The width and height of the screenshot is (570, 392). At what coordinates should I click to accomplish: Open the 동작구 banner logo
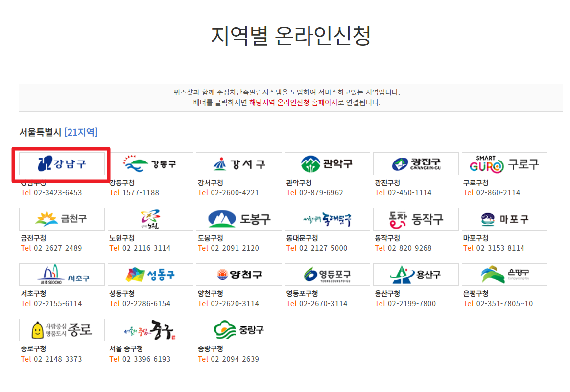coord(416,219)
